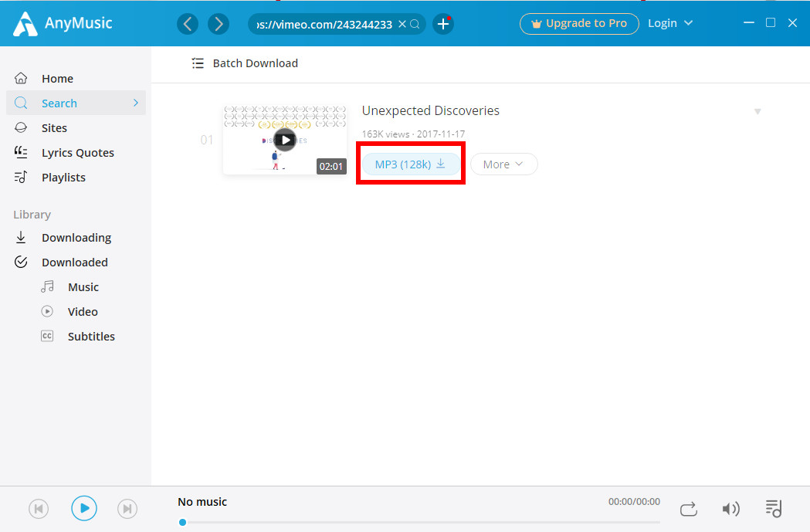Open the Home page in sidebar
810x532 pixels.
[76, 79]
